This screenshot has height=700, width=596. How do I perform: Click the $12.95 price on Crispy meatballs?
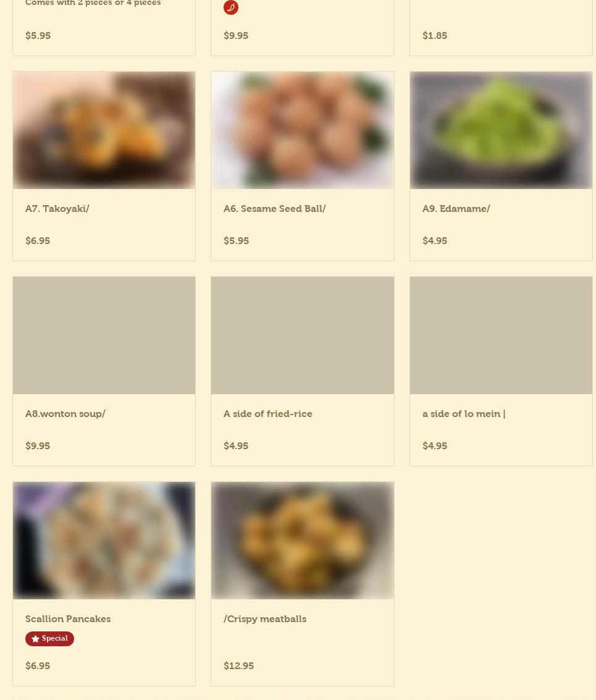tap(238, 665)
